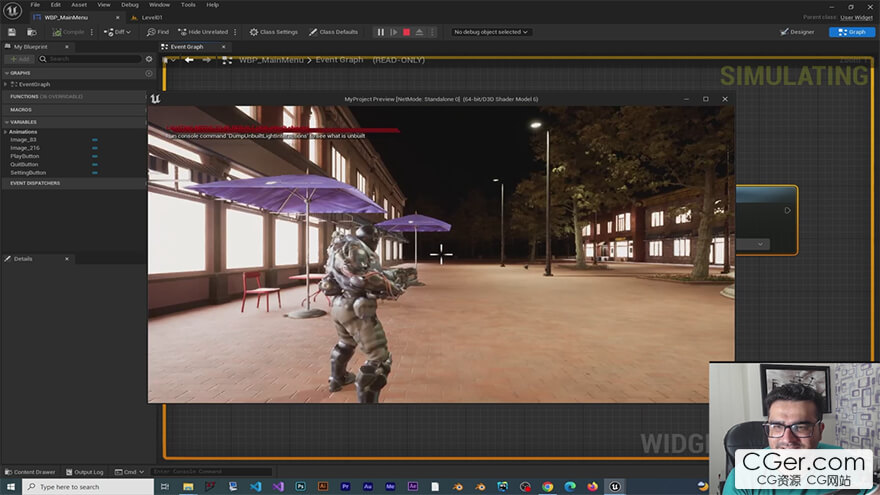Switch to Designer mode
This screenshot has width=880, height=495.
tap(797, 32)
